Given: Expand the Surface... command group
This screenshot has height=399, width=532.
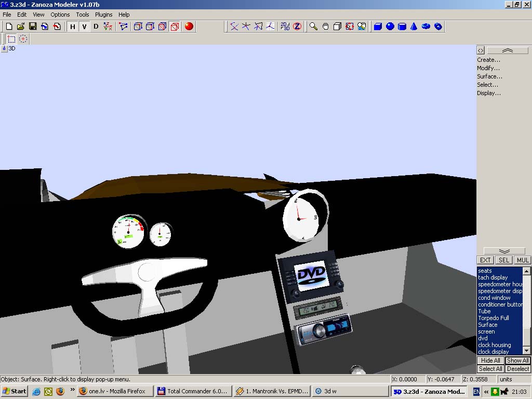Looking at the screenshot, I should pyautogui.click(x=489, y=76).
